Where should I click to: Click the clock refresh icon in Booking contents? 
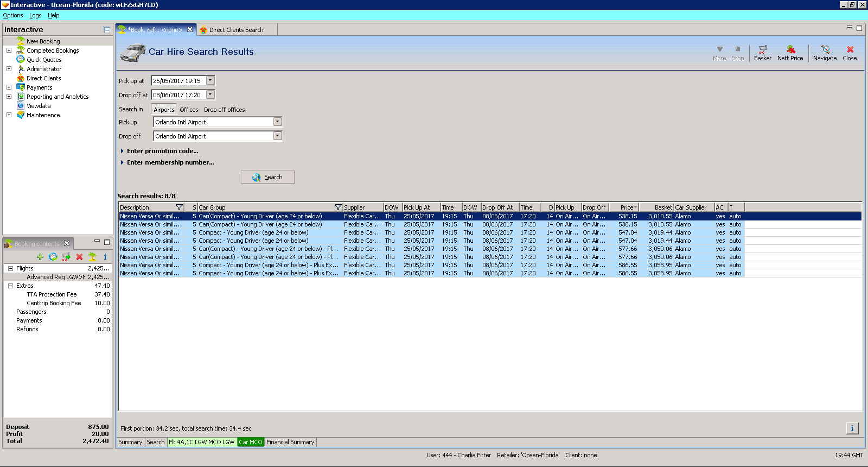[x=53, y=257]
